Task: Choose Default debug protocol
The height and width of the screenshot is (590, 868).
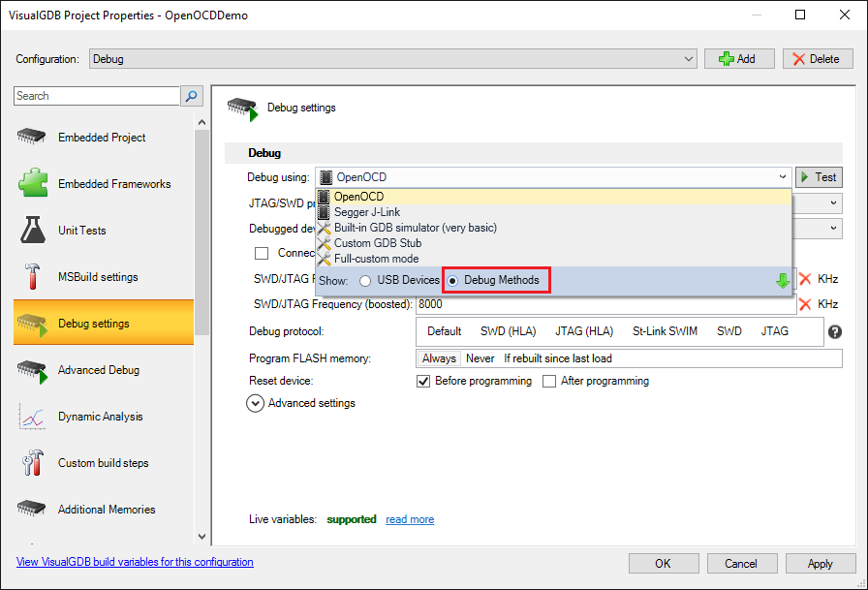Action: [444, 331]
